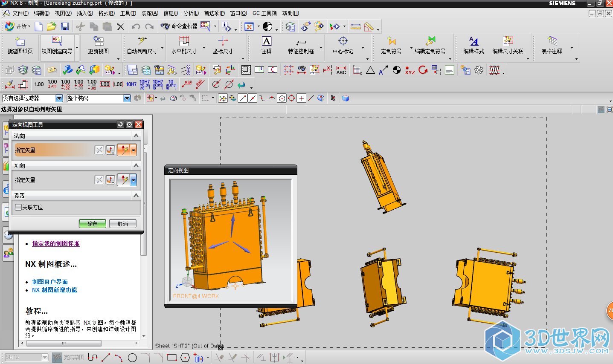Toggle the mid-point line snap option
613x364 pixels.
(253, 98)
